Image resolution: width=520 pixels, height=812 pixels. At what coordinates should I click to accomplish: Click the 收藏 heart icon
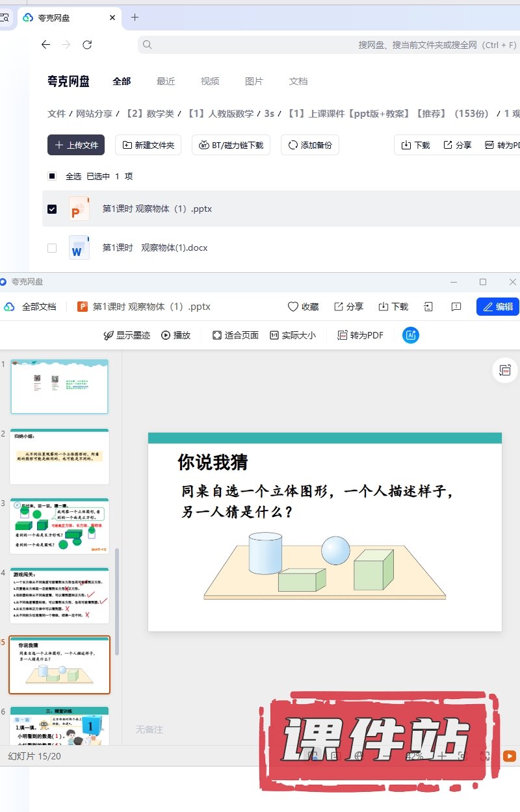[x=293, y=307]
